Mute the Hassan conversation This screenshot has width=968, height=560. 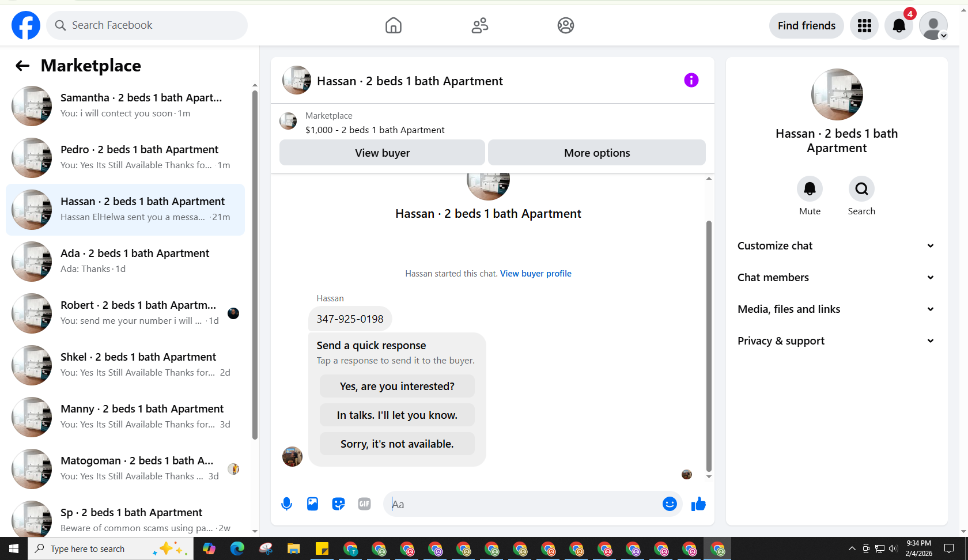pos(810,188)
